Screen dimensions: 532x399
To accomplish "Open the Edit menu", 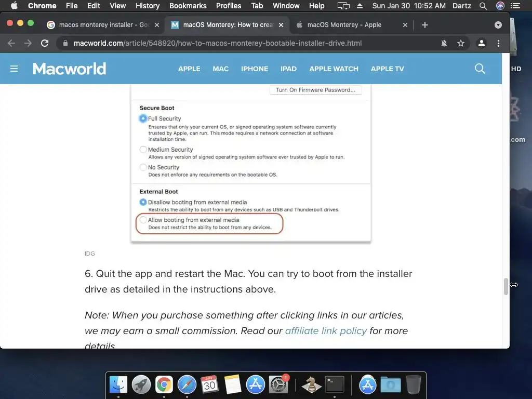I will pos(94,6).
